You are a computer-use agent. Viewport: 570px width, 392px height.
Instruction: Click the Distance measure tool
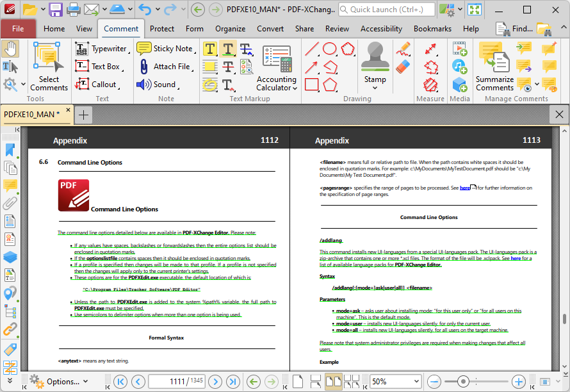430,49
